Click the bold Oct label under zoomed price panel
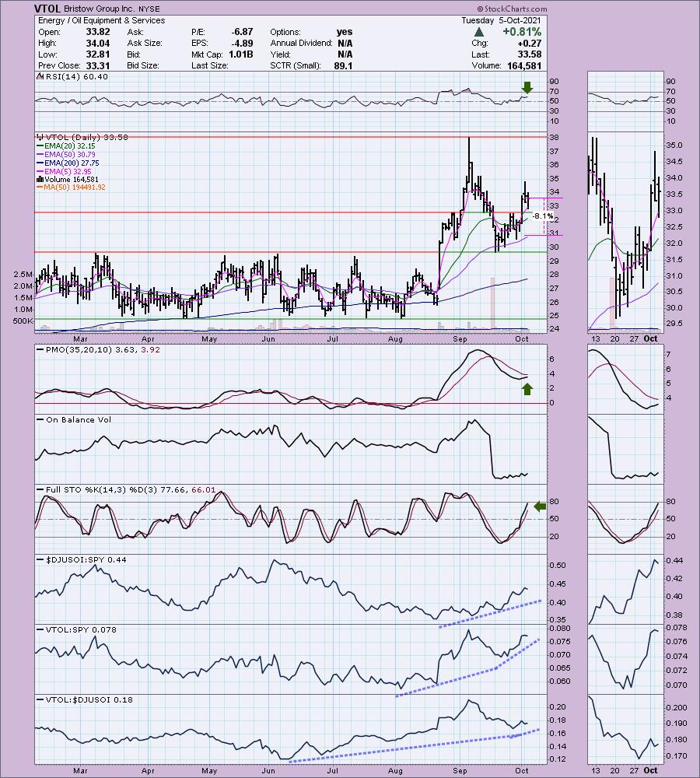 [x=650, y=339]
